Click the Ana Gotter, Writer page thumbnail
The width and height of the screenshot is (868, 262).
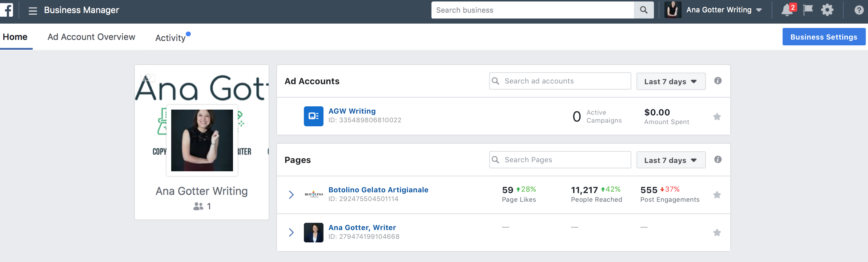313,233
